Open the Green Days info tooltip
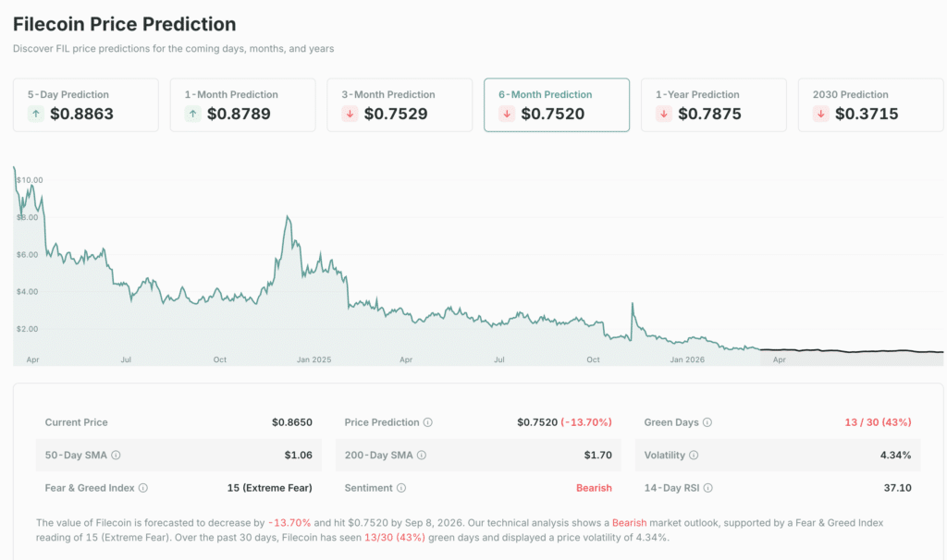The width and height of the screenshot is (947, 560). pyautogui.click(x=707, y=422)
